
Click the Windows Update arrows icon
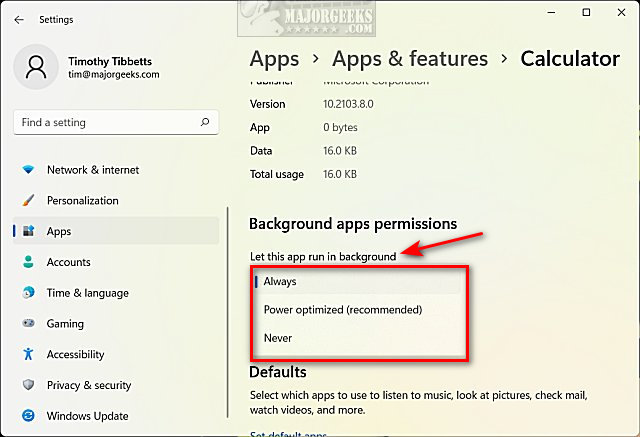[x=28, y=416]
